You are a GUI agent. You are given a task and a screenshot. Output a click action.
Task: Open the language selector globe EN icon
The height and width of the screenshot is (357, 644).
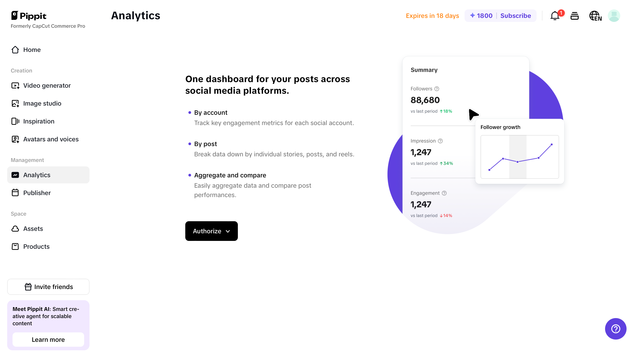pos(595,15)
